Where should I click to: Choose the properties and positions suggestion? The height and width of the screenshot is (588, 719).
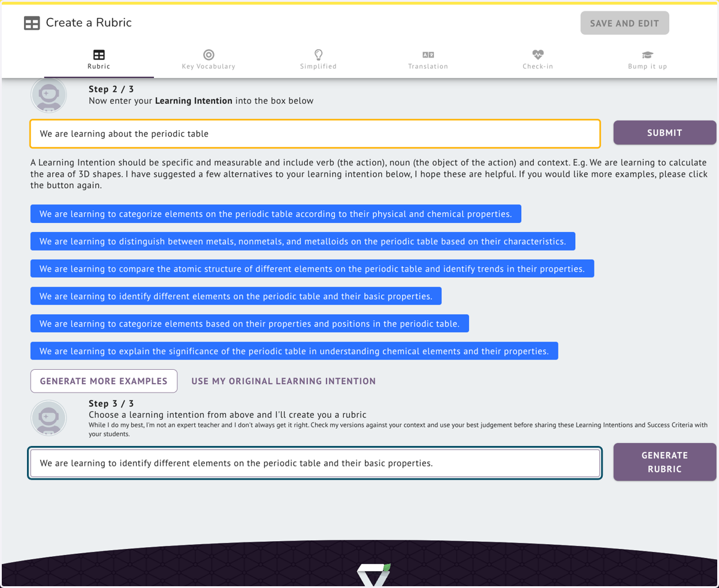(x=249, y=324)
